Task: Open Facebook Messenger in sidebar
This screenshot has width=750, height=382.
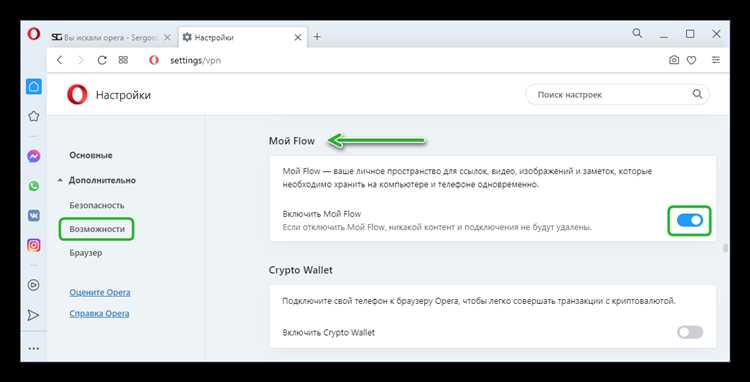Action: (33, 156)
